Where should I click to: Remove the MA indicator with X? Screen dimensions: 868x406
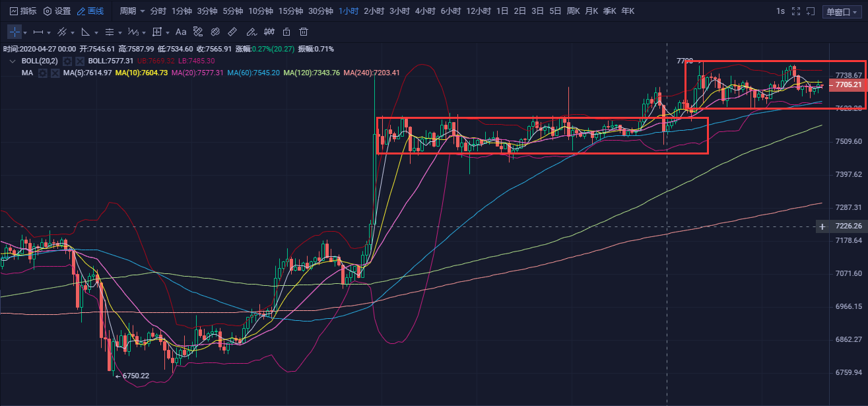click(54, 73)
